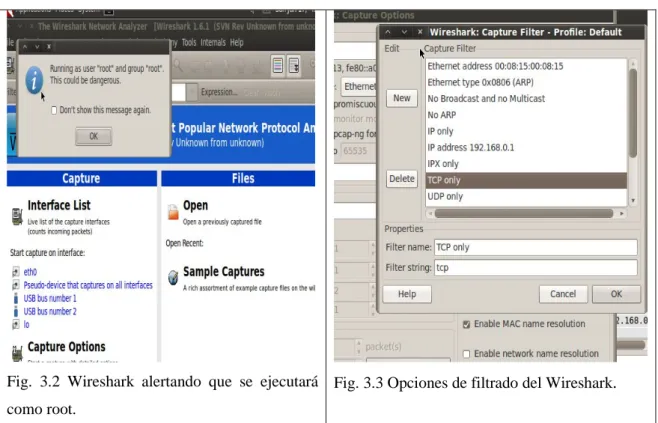Screen dimensions: 658x423
Task: Open the Tools menu in Wireshark
Action: tap(189, 42)
